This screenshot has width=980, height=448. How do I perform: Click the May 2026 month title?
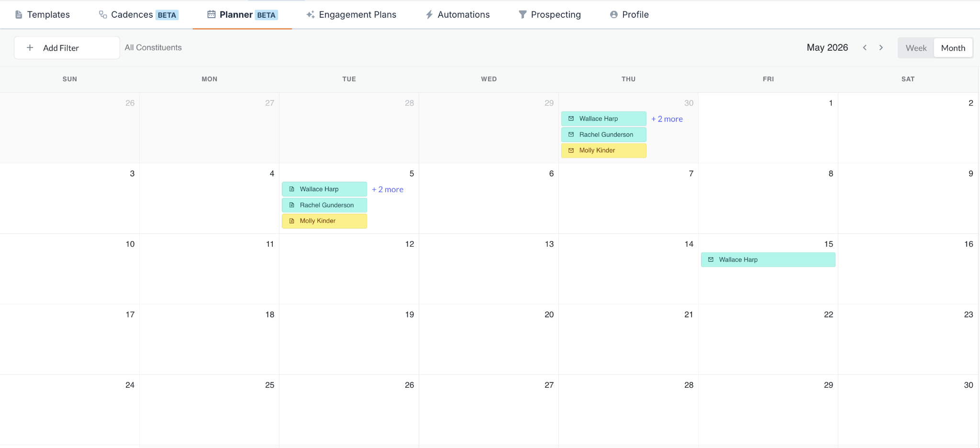[827, 47]
